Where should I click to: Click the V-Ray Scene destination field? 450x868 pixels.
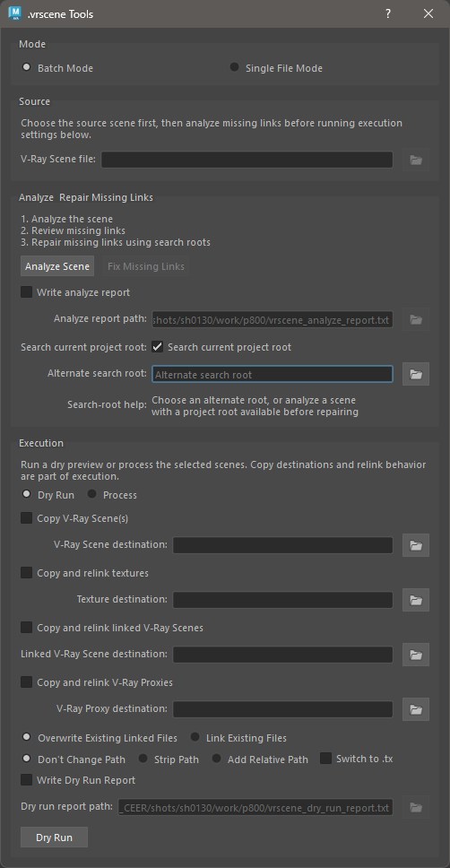tap(283, 545)
